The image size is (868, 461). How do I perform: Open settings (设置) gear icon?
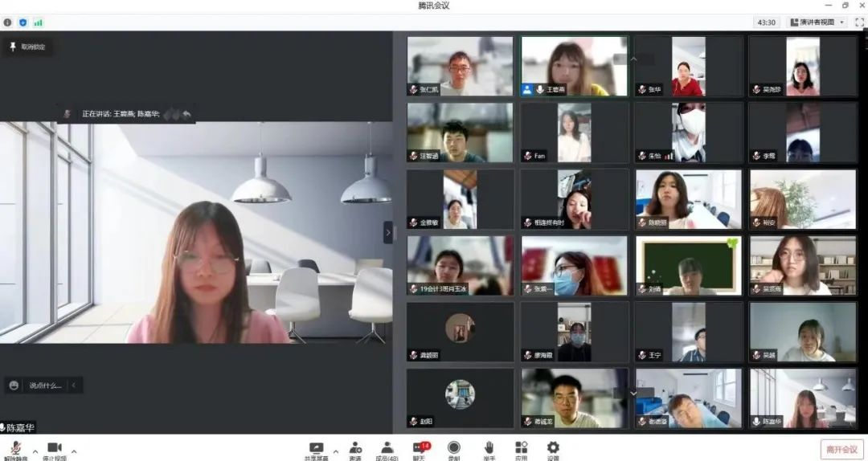point(553,448)
